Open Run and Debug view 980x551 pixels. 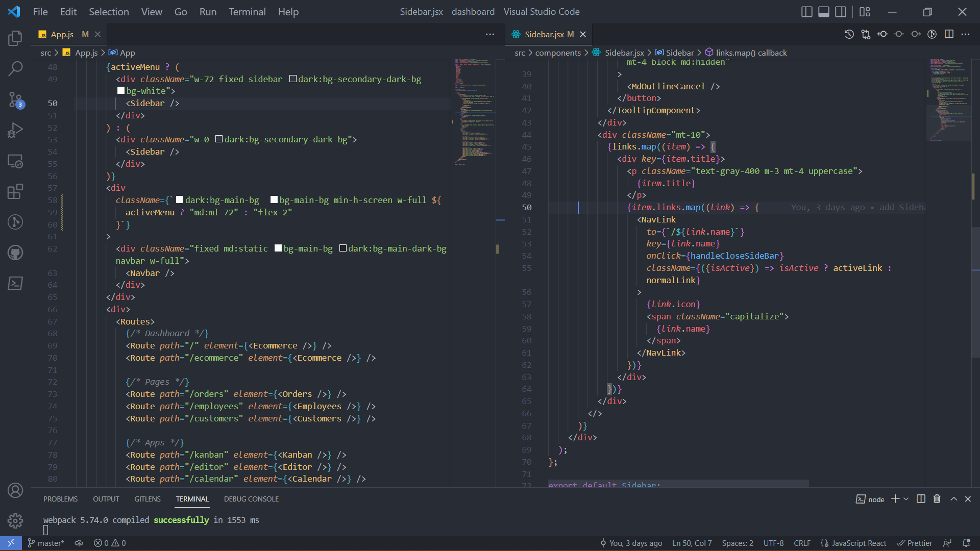click(x=15, y=130)
